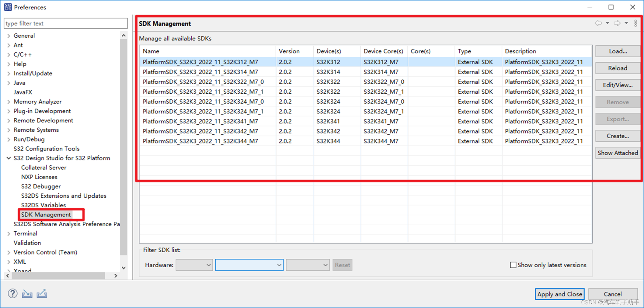Image resolution: width=644 pixels, height=308 pixels.
Task: Open the S32DS Variables page
Action: coord(44,205)
